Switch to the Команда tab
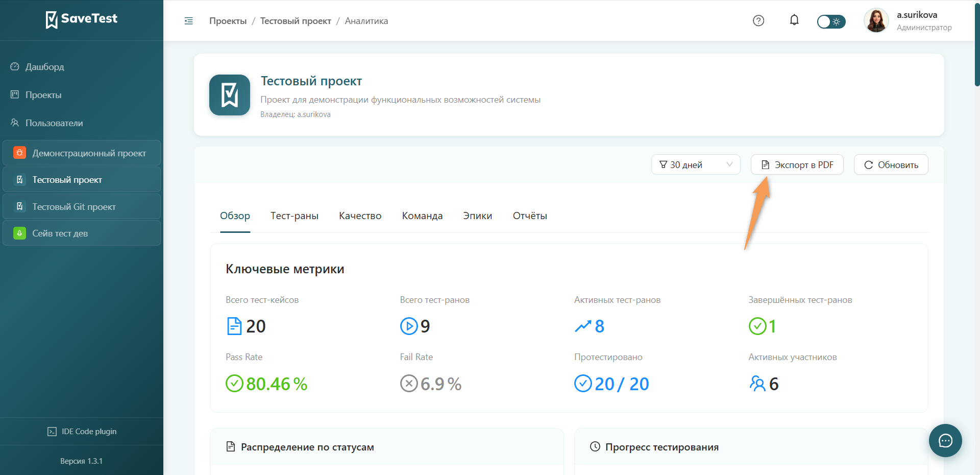980x475 pixels. (x=422, y=216)
